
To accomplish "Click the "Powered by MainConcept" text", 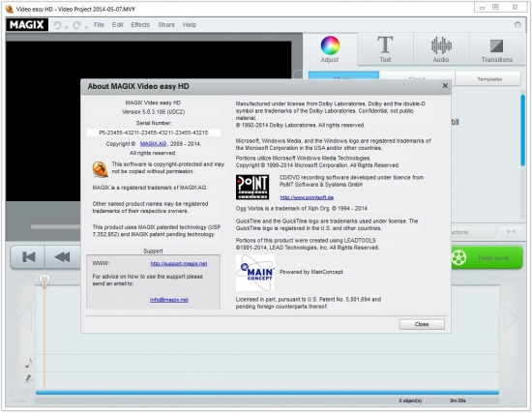I will tap(311, 272).
